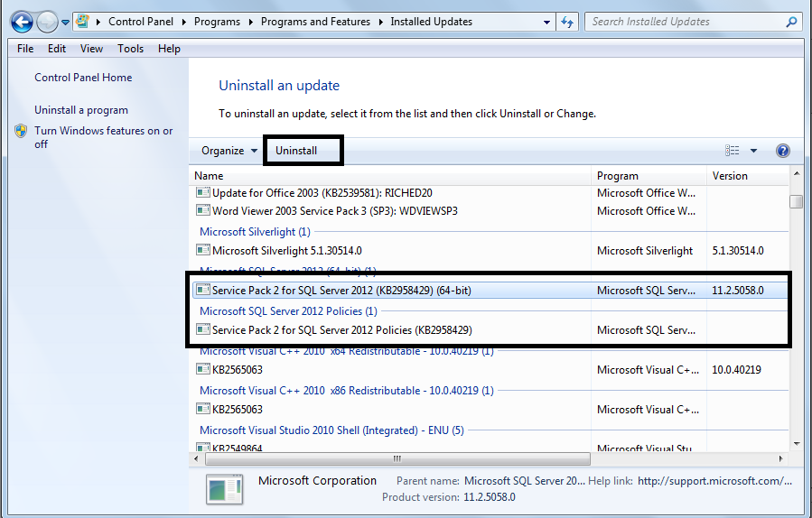The width and height of the screenshot is (812, 518).
Task: Click the blue Help question mark icon
Action: click(x=782, y=151)
